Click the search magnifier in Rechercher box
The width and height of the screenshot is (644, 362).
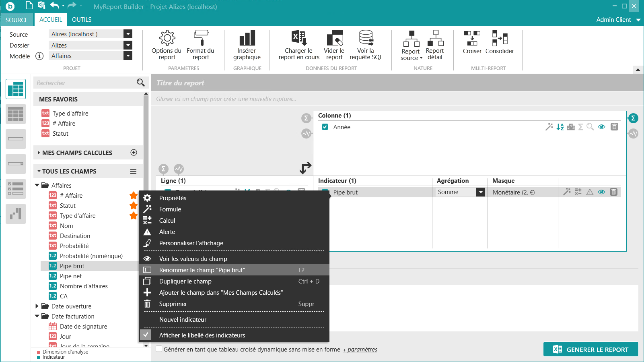(140, 83)
